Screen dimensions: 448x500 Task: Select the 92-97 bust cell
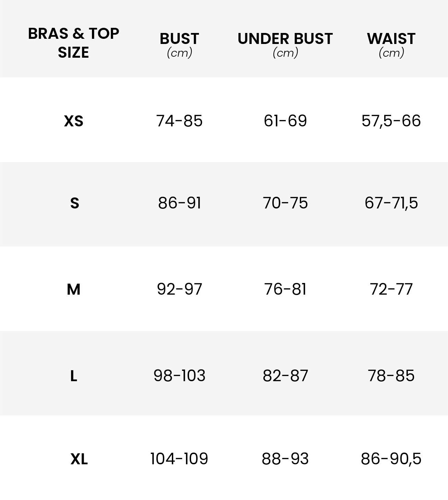click(x=179, y=289)
